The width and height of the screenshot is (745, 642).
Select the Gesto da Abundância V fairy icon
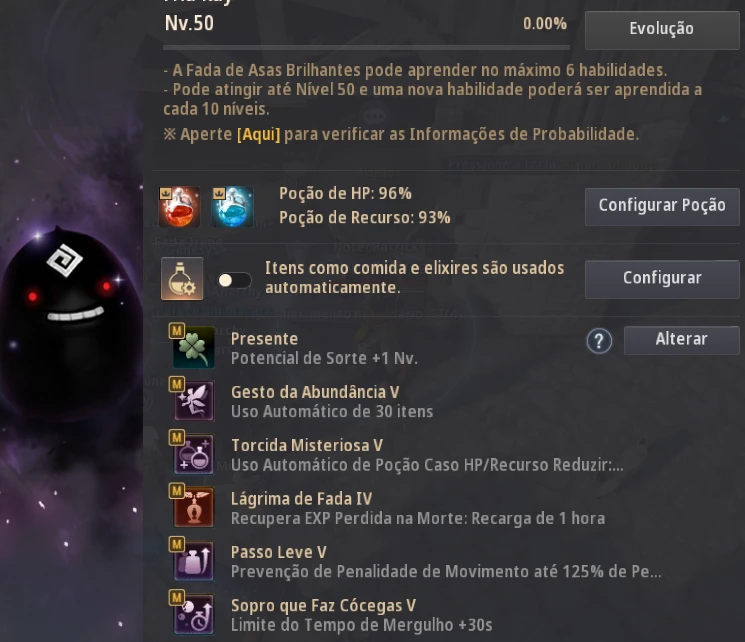pyautogui.click(x=193, y=400)
